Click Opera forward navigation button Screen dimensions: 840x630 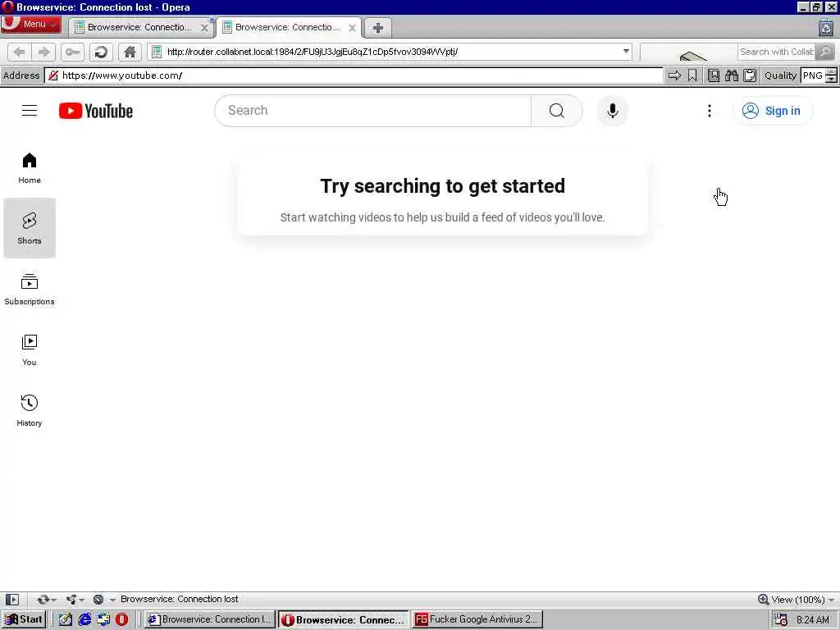pos(43,52)
